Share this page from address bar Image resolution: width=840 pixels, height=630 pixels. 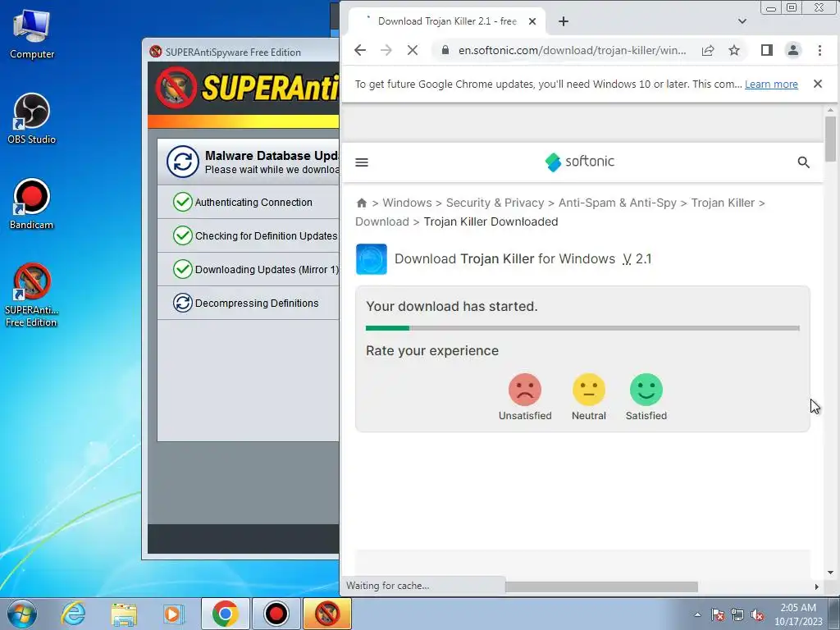pos(708,50)
